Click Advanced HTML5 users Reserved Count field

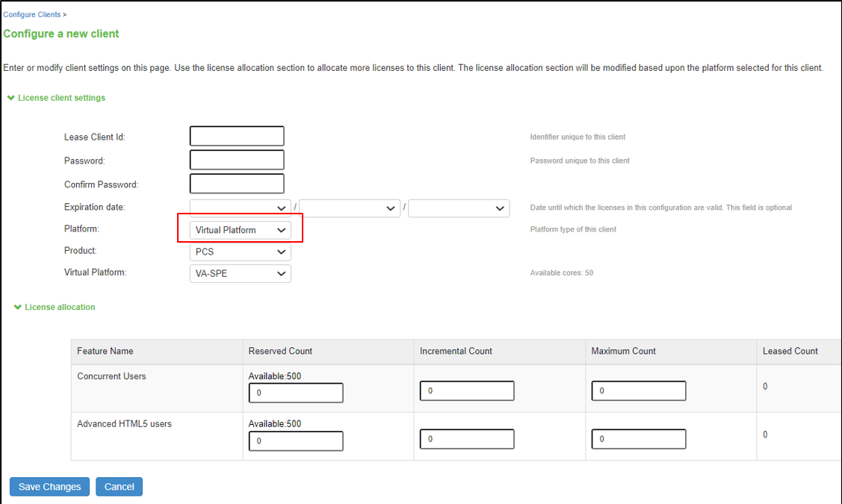coord(296,441)
